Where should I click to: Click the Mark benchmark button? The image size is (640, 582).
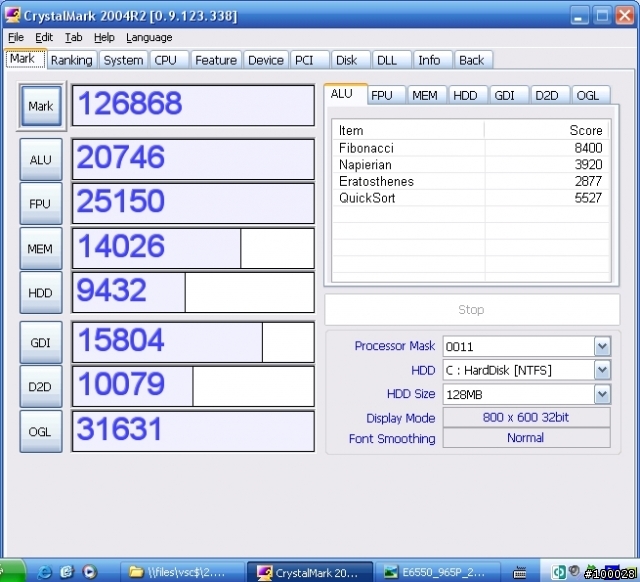pyautogui.click(x=41, y=106)
